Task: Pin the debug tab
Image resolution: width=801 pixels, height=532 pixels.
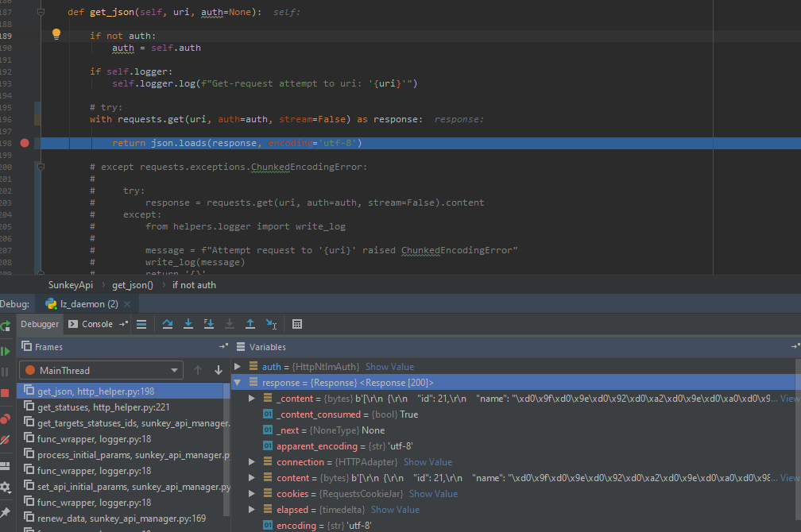Action: pos(5,512)
